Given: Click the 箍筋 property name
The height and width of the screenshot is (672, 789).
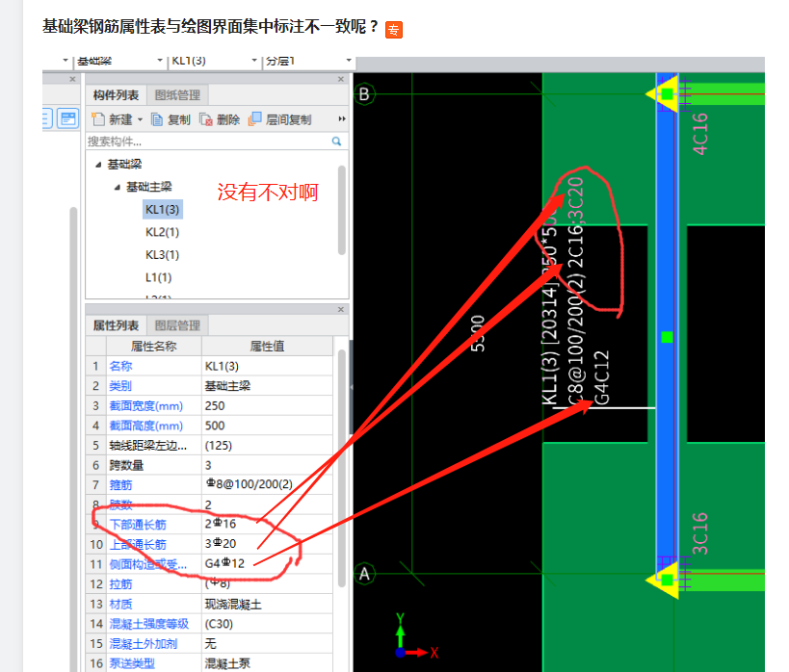Looking at the screenshot, I should pos(120,485).
